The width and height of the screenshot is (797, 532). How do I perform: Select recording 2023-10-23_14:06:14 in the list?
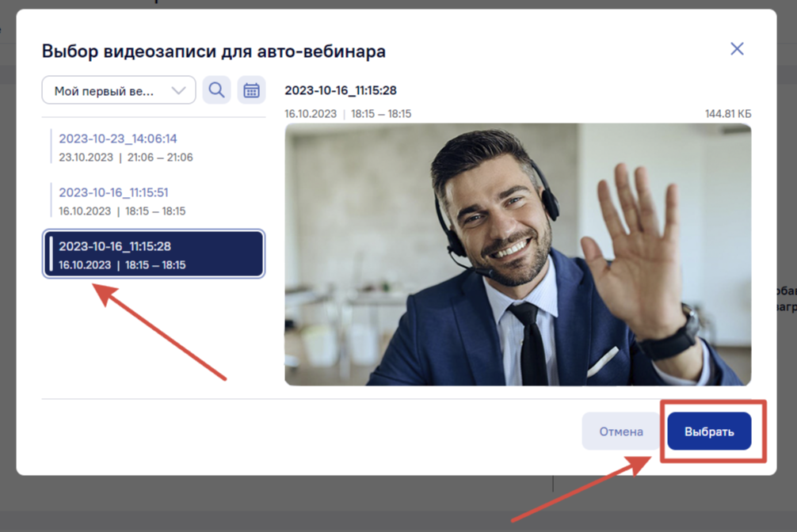[x=117, y=139]
